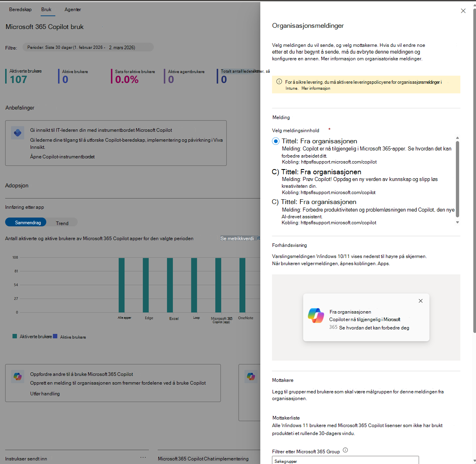
Task: Click the Aktive brukere blue legend swatch
Action: [55, 336]
